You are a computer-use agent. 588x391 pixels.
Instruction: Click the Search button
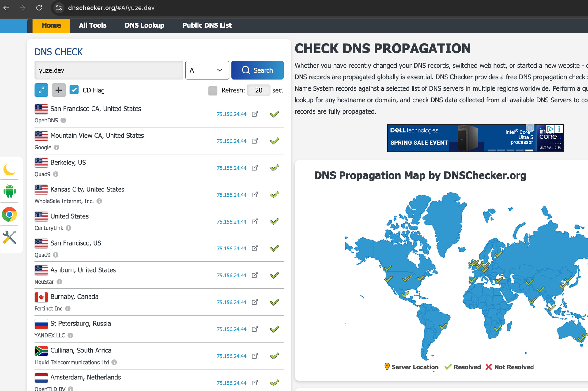[x=257, y=70]
